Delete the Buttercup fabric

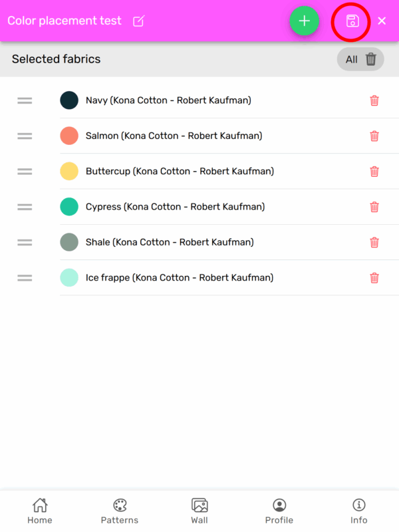(374, 172)
